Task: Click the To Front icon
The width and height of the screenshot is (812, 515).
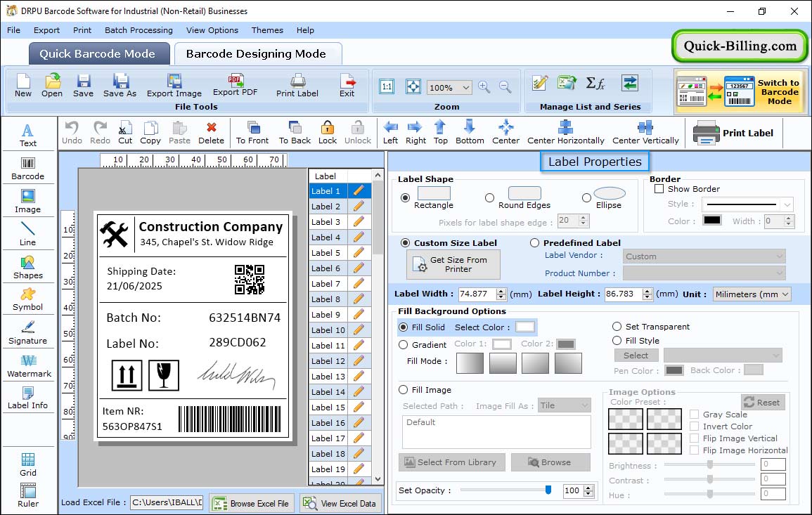Action: [x=253, y=127]
